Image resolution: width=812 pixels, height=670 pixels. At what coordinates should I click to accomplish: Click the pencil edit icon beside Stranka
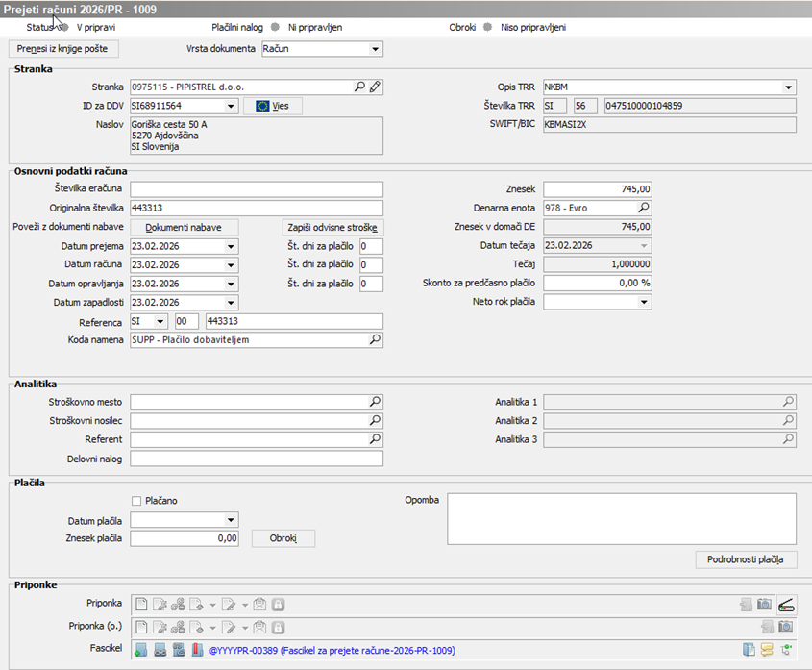click(375, 87)
